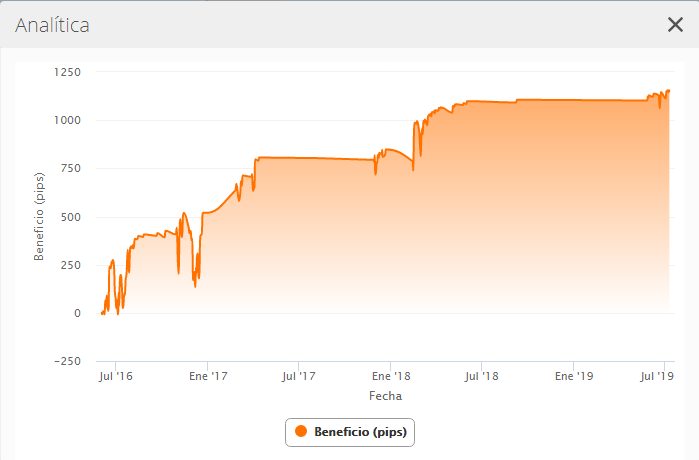Click the 250 y-axis label
Screen dimensions: 699x460
[70, 265]
